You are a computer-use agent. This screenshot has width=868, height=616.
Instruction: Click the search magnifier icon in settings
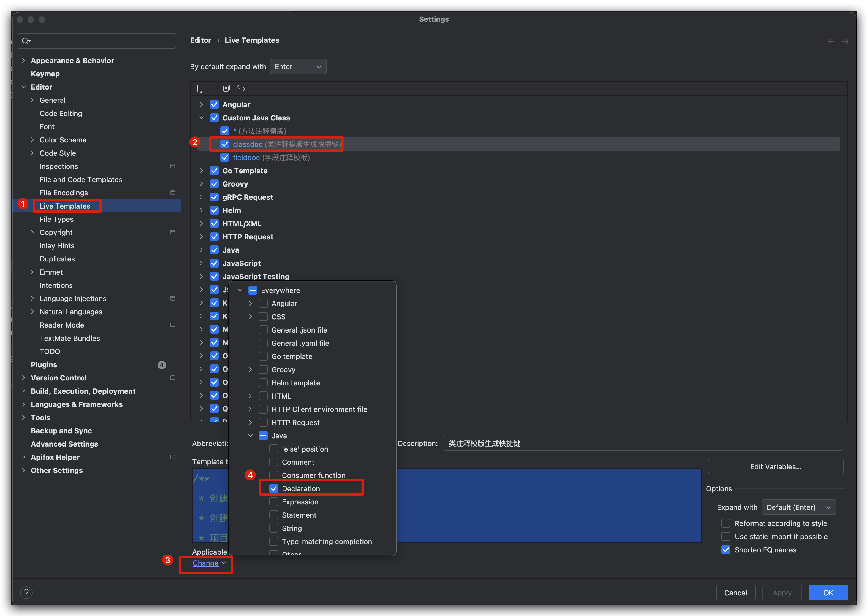[26, 41]
